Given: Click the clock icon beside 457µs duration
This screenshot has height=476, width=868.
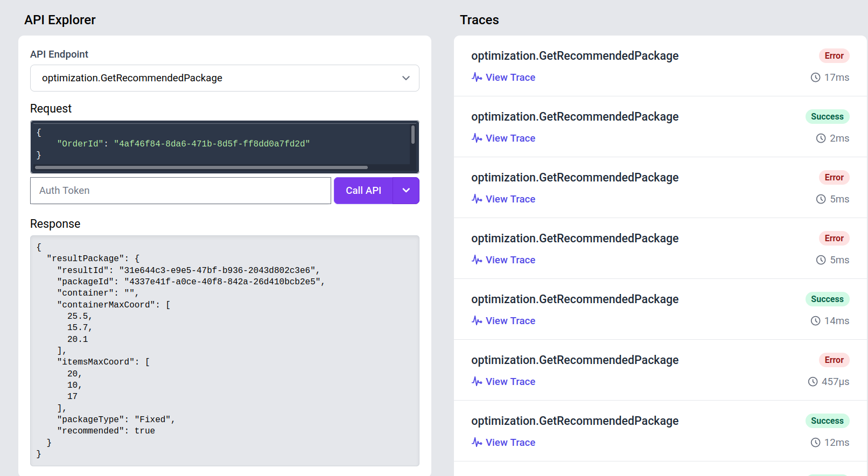Looking at the screenshot, I should (x=813, y=382).
